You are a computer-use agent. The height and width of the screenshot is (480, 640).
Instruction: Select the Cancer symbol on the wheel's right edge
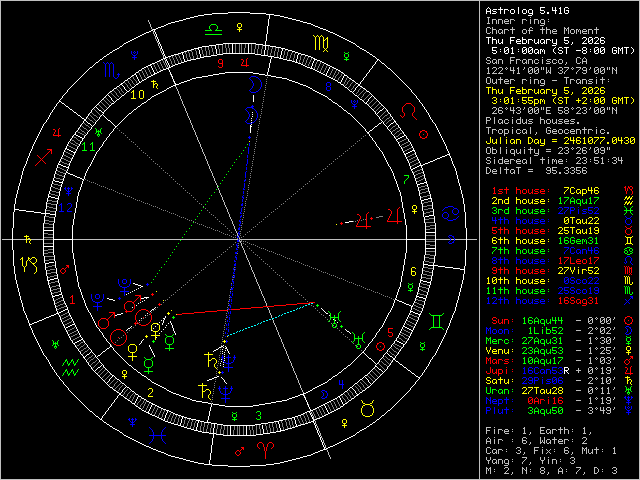(x=452, y=211)
